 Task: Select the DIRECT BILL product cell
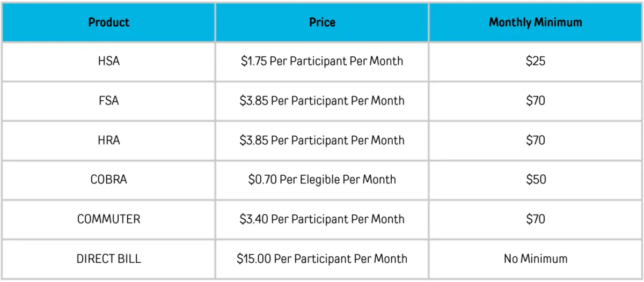tap(109, 258)
